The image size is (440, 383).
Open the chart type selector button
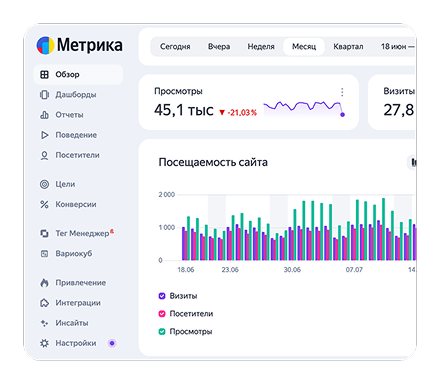pyautogui.click(x=412, y=162)
